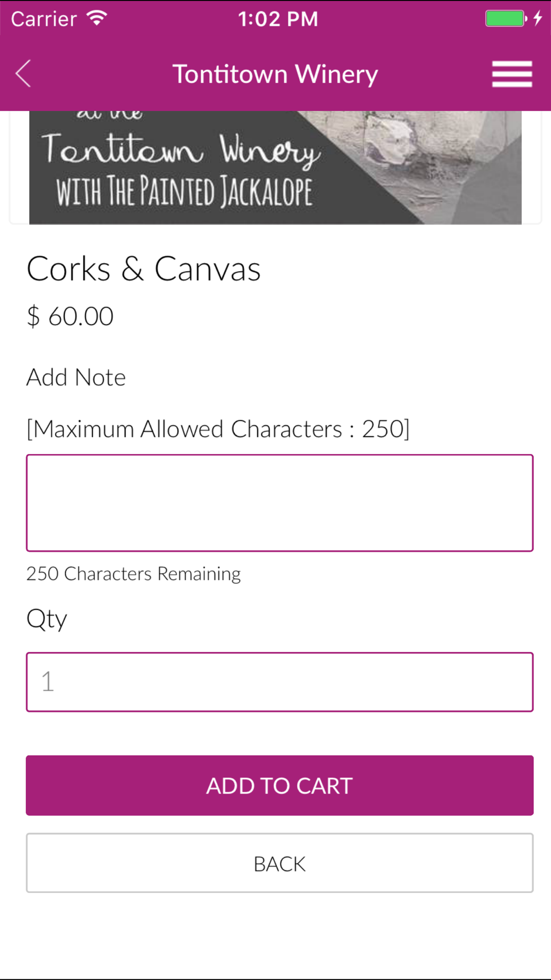
Task: Click the Painted Jackalope banner text
Action: coord(184,191)
